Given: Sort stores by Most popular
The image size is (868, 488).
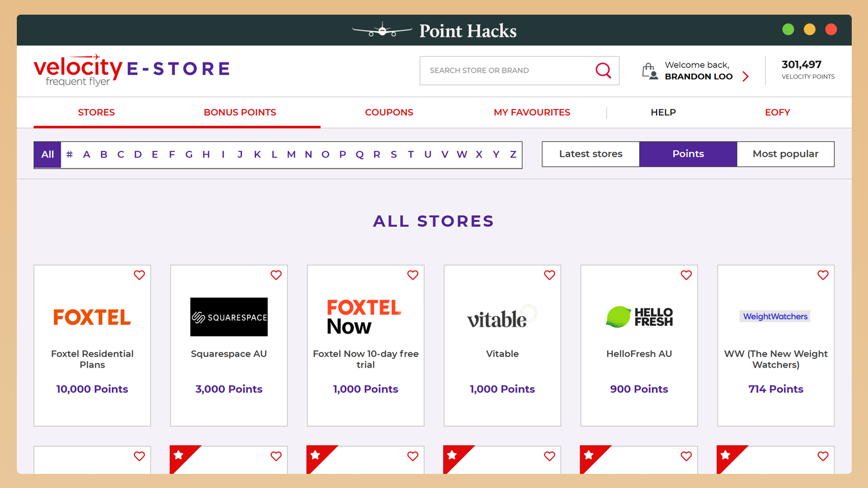Looking at the screenshot, I should click(x=786, y=154).
